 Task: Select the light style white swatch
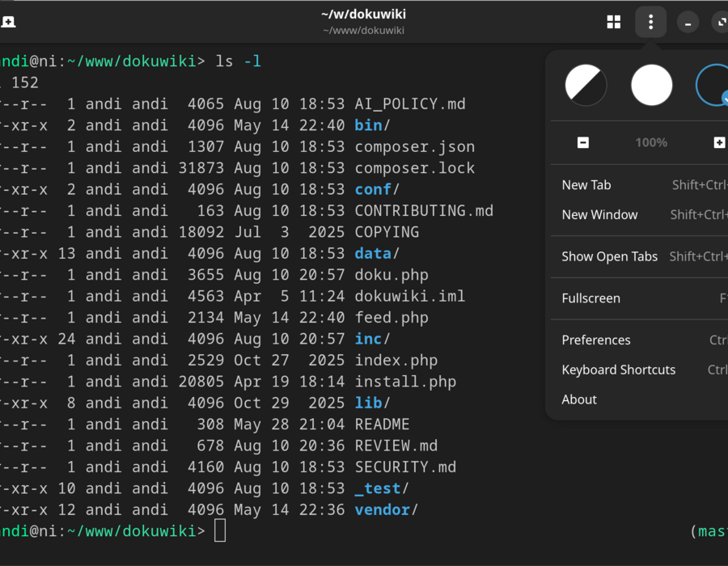[x=651, y=85]
